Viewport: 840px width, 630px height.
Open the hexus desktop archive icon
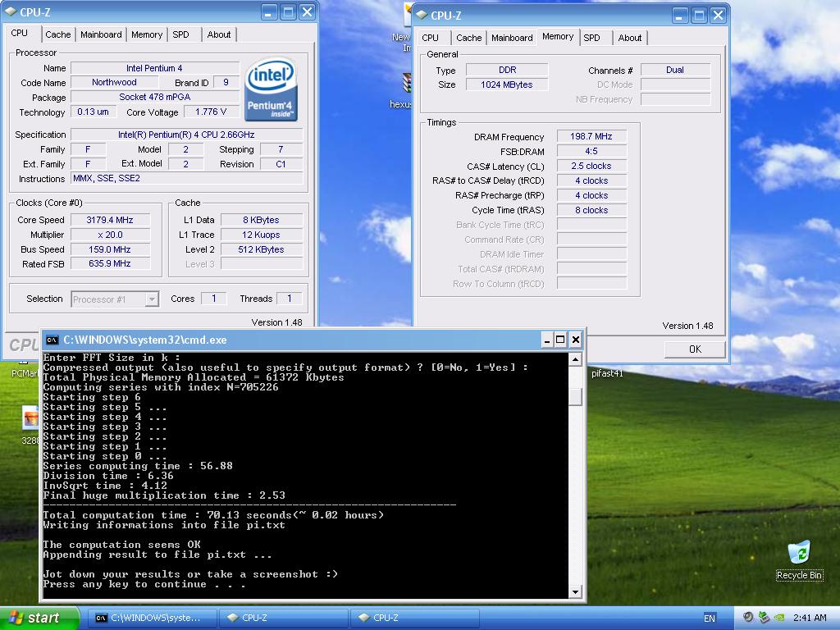(405, 89)
